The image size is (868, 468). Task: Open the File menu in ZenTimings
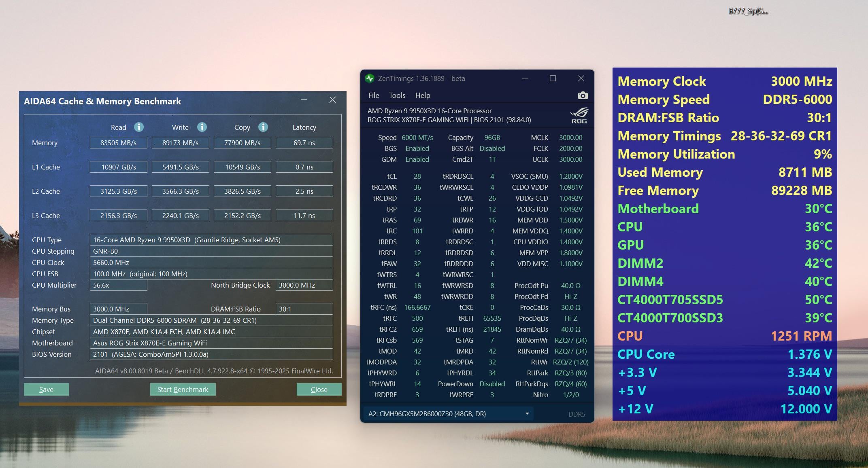pyautogui.click(x=373, y=95)
